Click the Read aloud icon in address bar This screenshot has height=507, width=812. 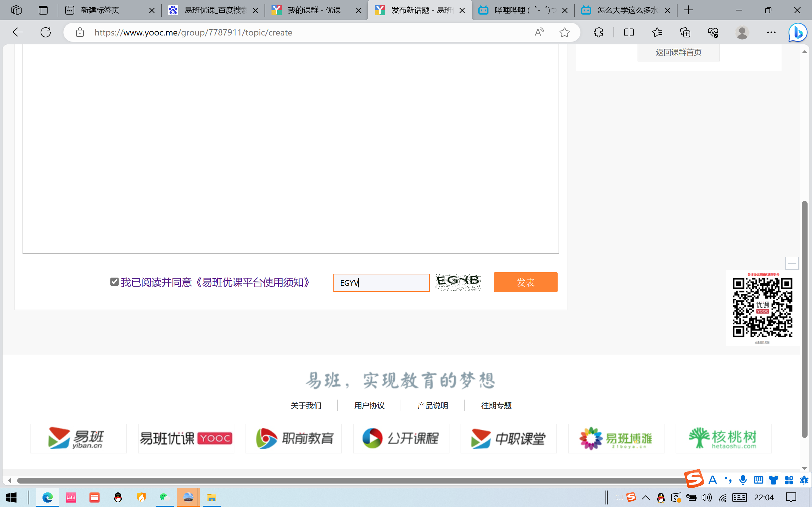(x=539, y=33)
